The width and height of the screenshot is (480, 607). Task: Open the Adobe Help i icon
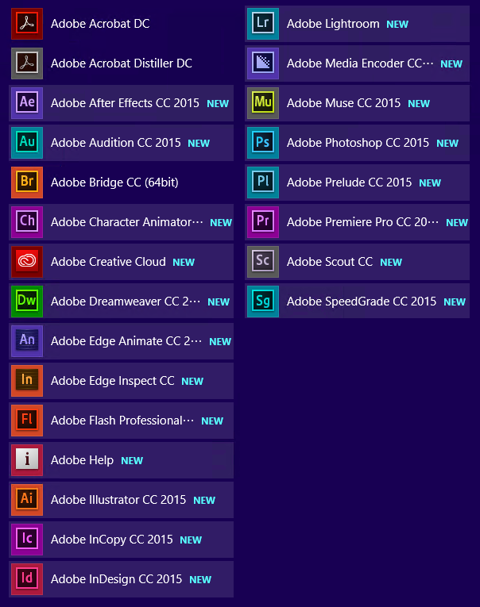click(27, 460)
